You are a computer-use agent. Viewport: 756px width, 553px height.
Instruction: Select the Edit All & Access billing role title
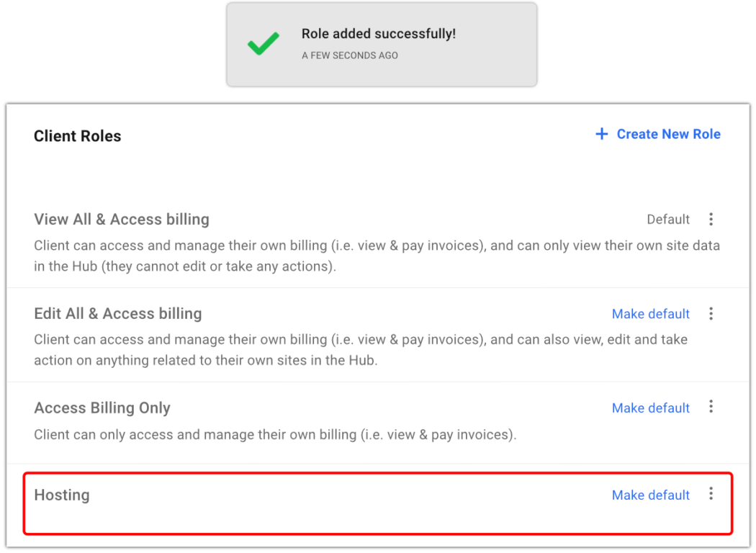[x=118, y=314]
